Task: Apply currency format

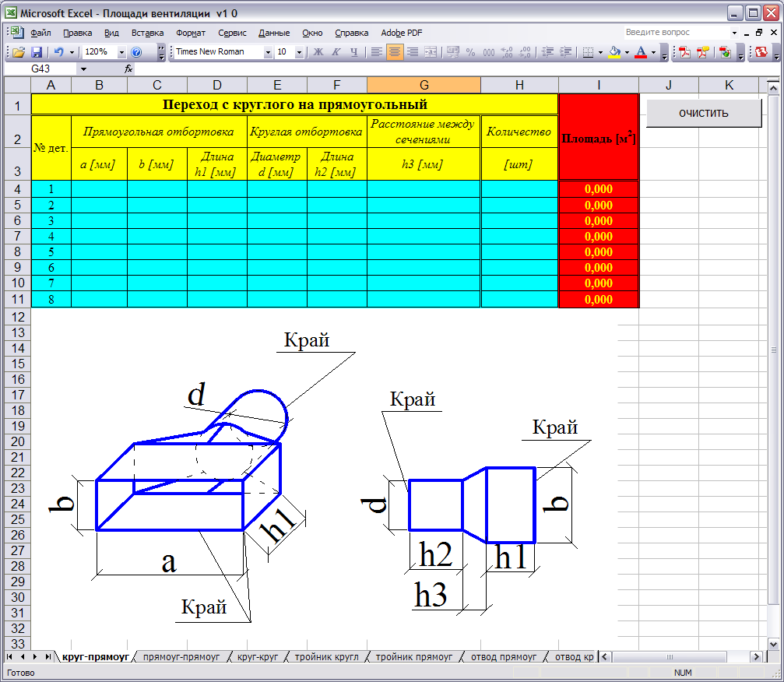Action: pyautogui.click(x=453, y=52)
